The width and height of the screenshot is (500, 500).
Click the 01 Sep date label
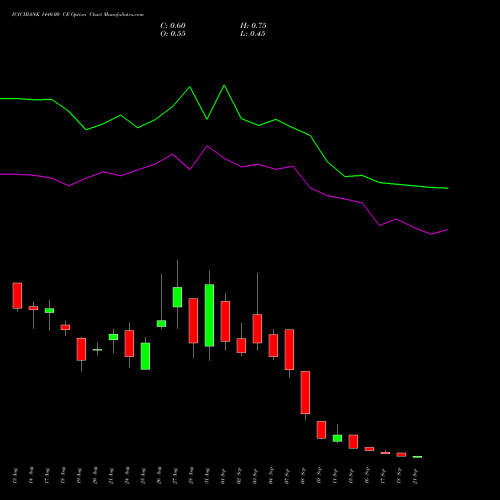coord(224,476)
